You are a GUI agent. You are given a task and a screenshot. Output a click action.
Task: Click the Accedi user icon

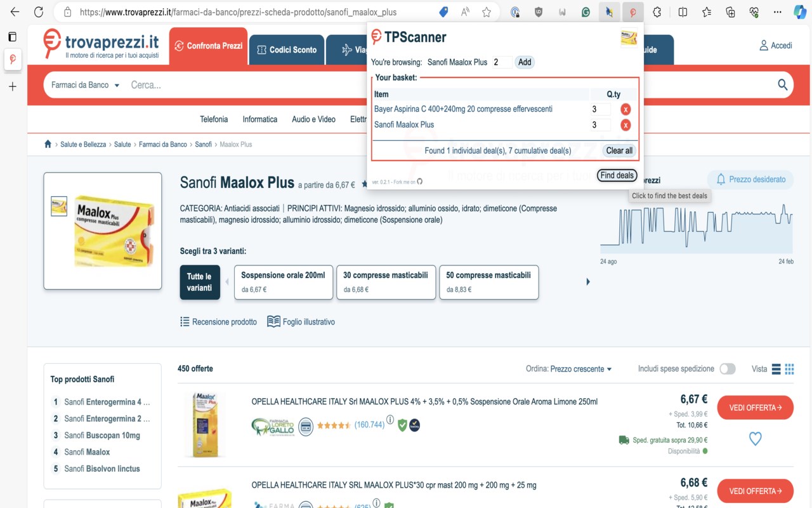[764, 46]
